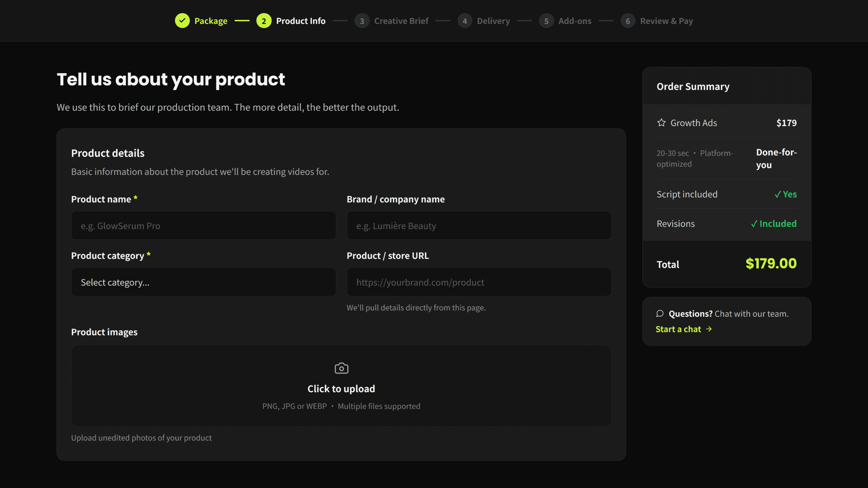The width and height of the screenshot is (868, 488).
Task: Click the $179 price beside Growth Ads
Action: pos(786,123)
